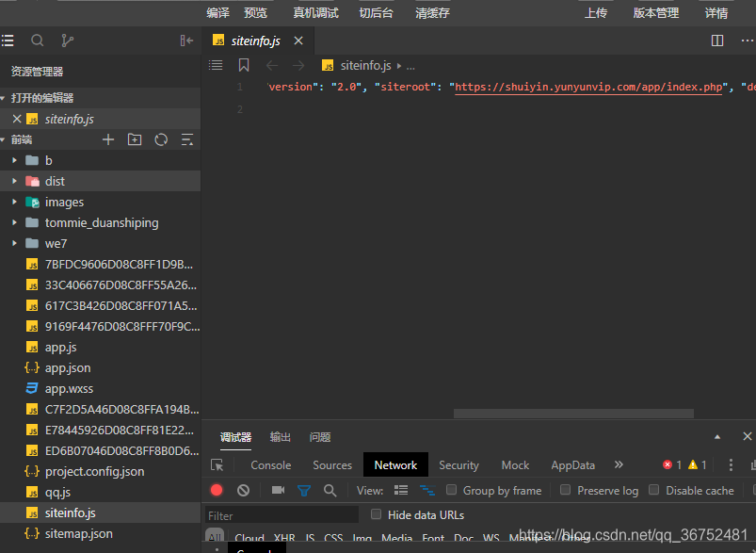Open the AppData tab

pos(572,465)
